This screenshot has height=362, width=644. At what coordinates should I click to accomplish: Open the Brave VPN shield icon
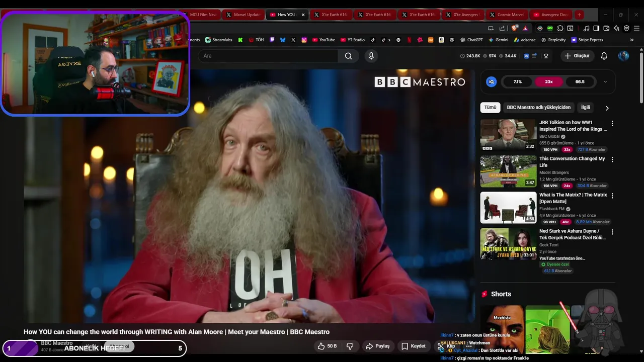[626, 28]
